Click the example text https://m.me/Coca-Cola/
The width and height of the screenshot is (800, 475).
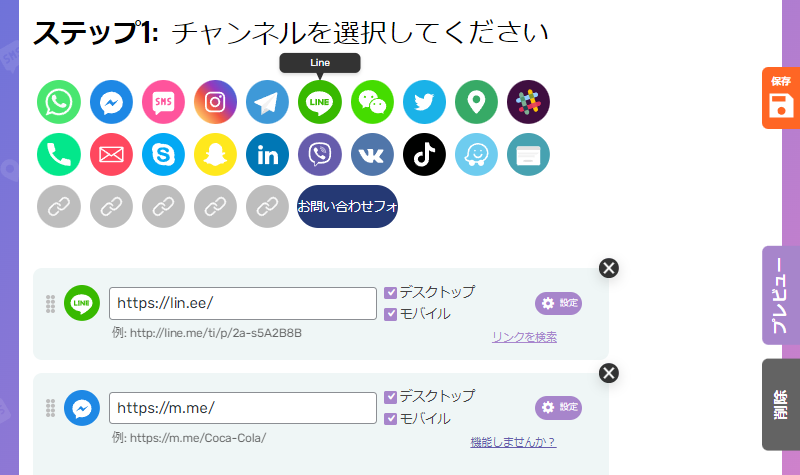coord(198,438)
